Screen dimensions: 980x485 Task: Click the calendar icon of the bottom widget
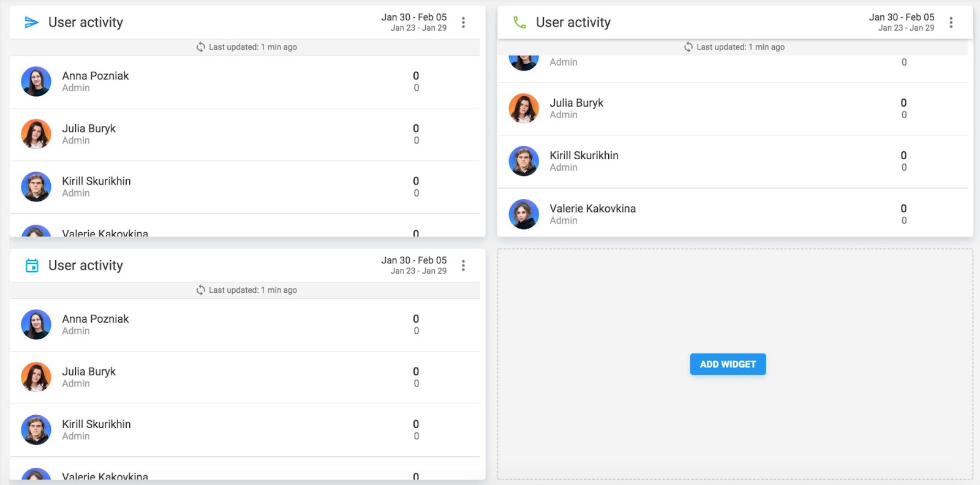(x=32, y=265)
